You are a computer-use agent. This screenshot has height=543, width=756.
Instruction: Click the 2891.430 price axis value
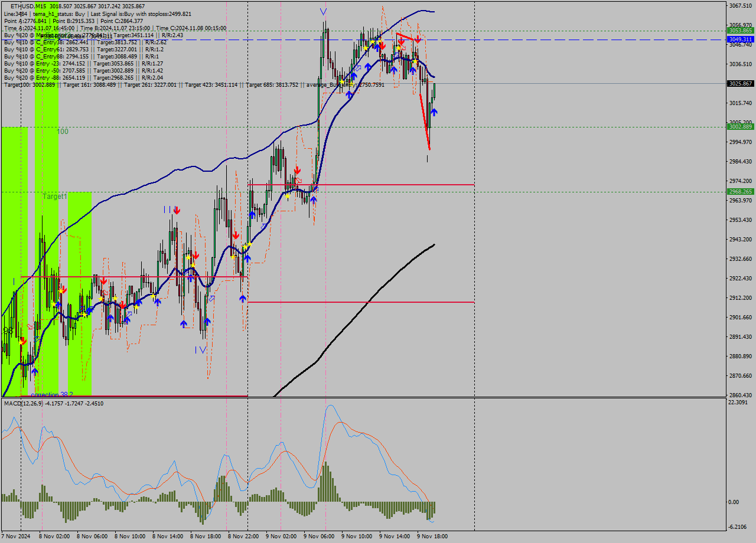click(741, 336)
